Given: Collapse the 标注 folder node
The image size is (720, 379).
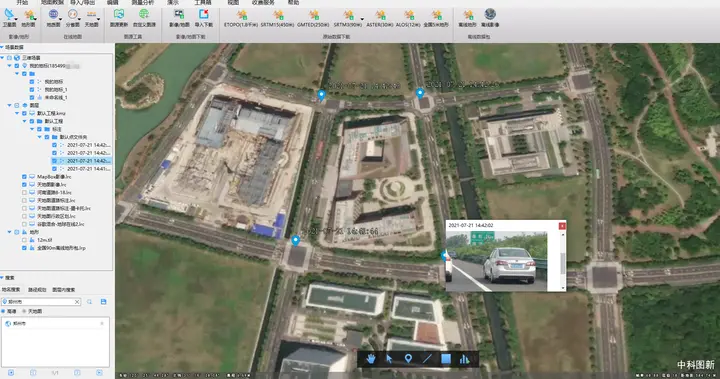Looking at the screenshot, I should (32, 129).
